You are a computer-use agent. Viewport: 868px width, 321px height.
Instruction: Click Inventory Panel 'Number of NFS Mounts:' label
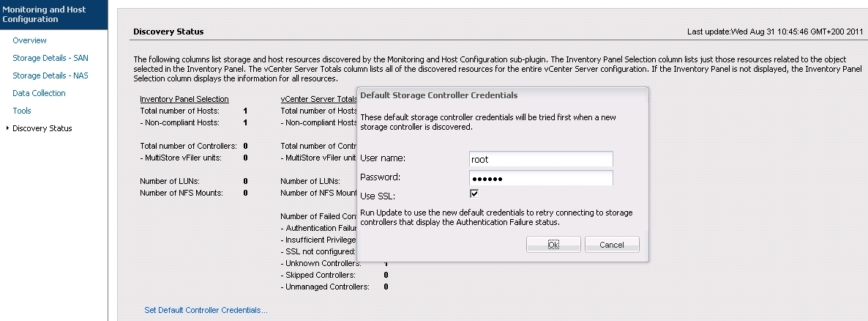(182, 193)
